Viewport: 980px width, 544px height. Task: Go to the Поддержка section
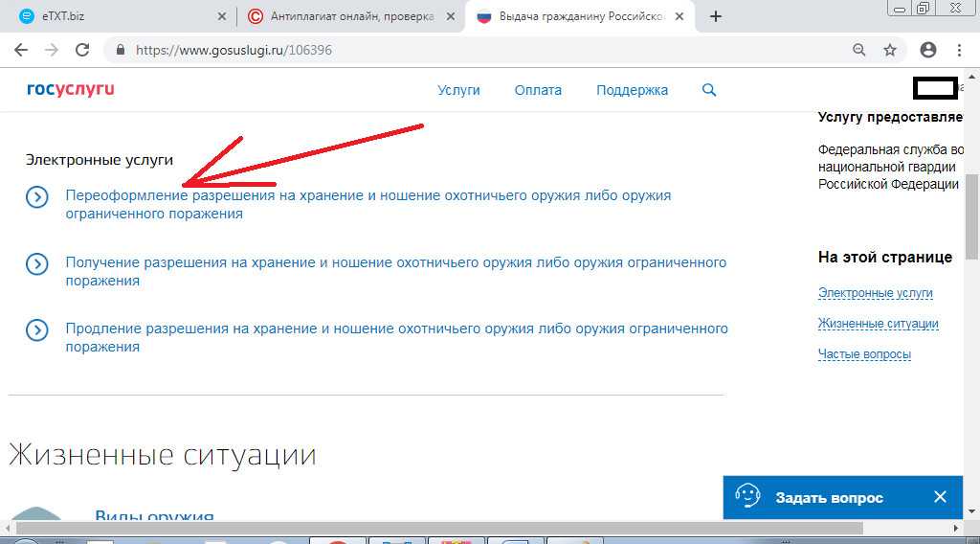(x=632, y=90)
